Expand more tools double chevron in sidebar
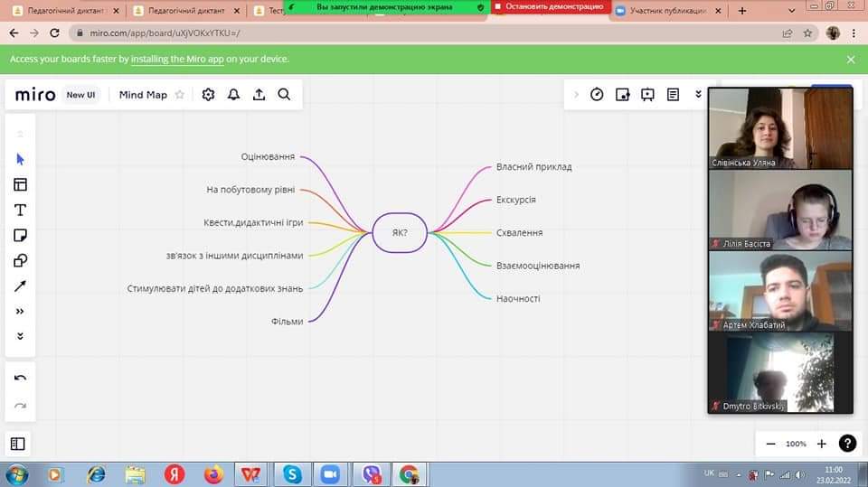 tap(21, 312)
